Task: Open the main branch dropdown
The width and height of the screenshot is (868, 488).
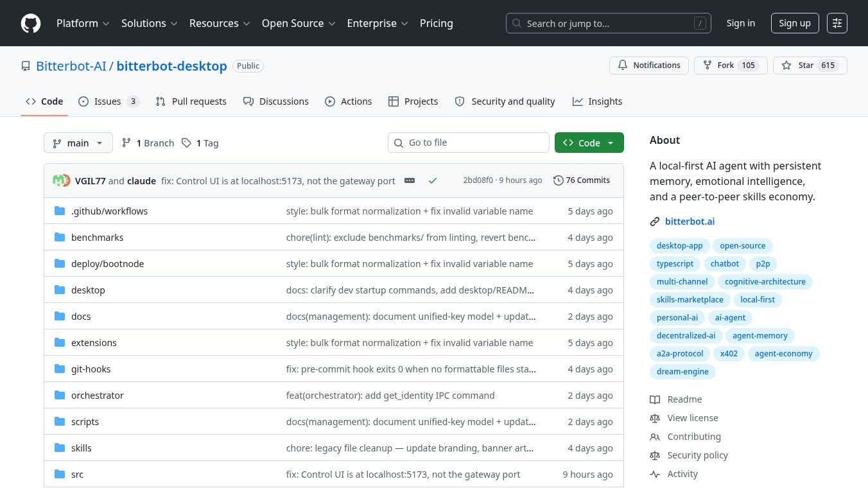Action: tap(78, 143)
